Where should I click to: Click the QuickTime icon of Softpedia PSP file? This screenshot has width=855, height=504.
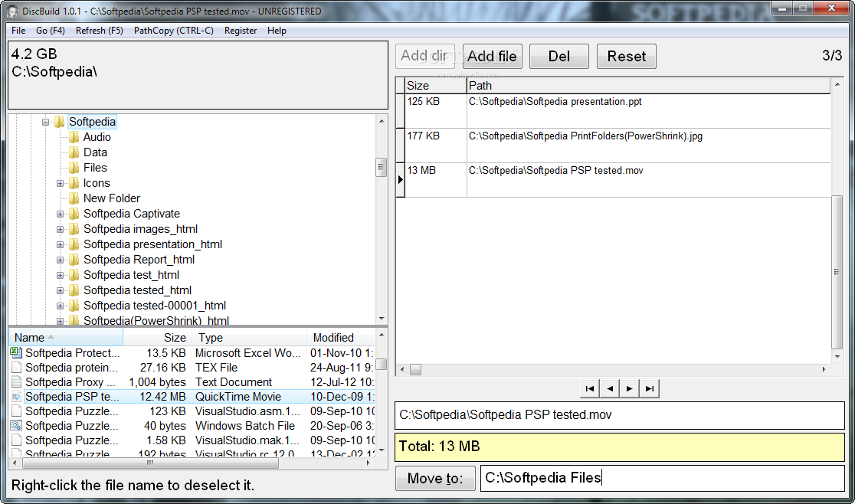tap(16, 397)
